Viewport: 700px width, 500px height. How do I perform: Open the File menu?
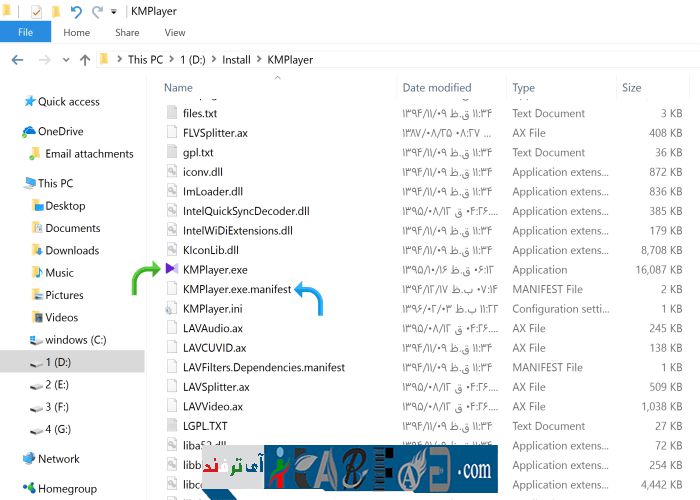point(25,33)
